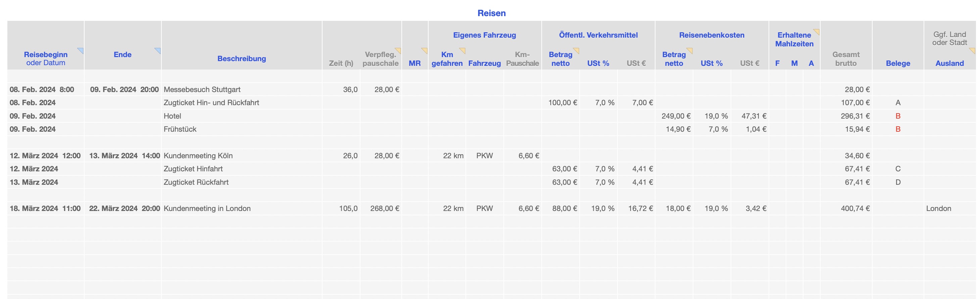Select the Belege column header
980x299 pixels.
click(x=898, y=63)
